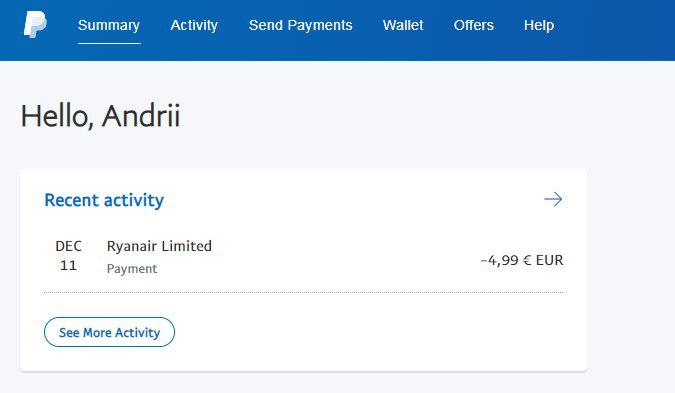This screenshot has height=393, width=675.
Task: Go to the Wallet section
Action: click(x=403, y=25)
